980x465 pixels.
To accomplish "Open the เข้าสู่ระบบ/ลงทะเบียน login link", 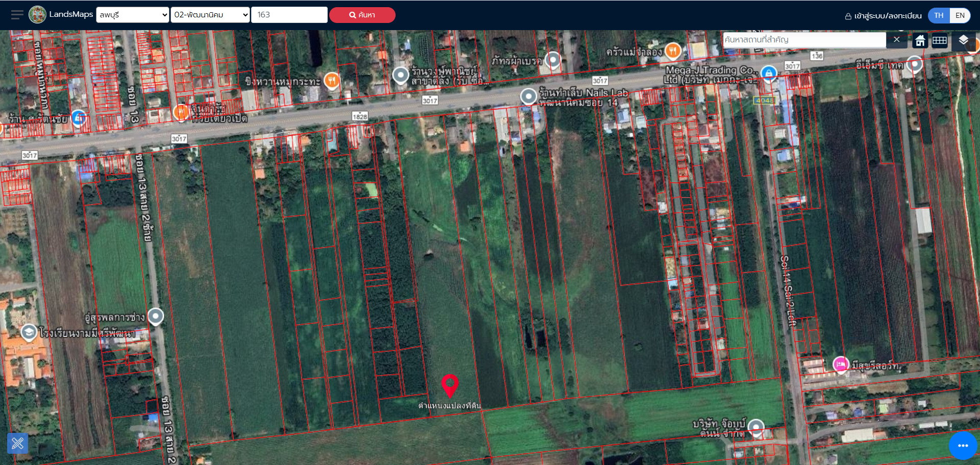I will coord(884,16).
